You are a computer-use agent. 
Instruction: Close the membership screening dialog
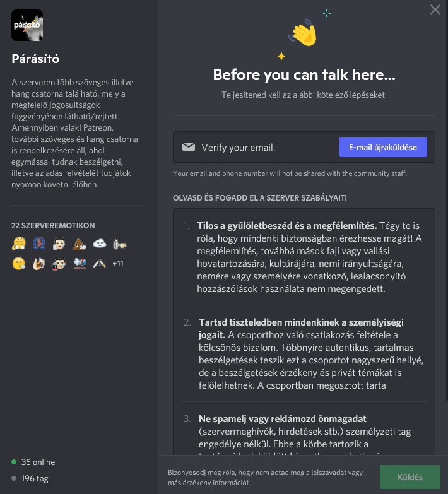[x=435, y=9]
